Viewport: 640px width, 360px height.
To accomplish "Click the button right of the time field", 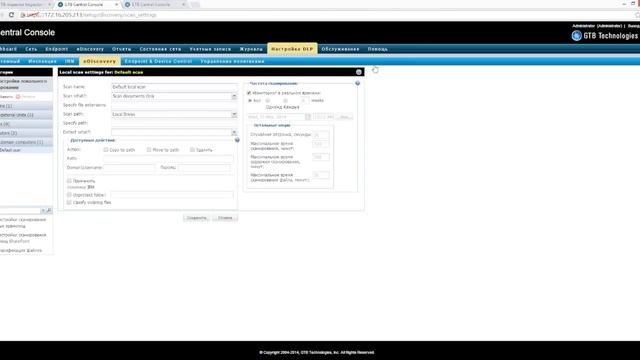I will [x=344, y=117].
